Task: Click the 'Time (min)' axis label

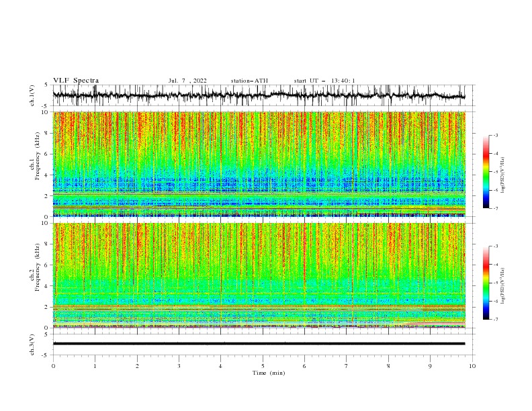Action: click(x=269, y=373)
